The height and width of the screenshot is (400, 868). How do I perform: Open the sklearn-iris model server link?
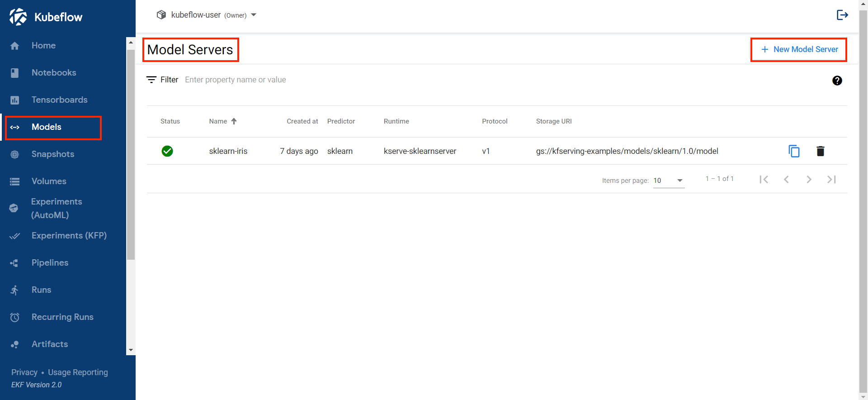(228, 151)
